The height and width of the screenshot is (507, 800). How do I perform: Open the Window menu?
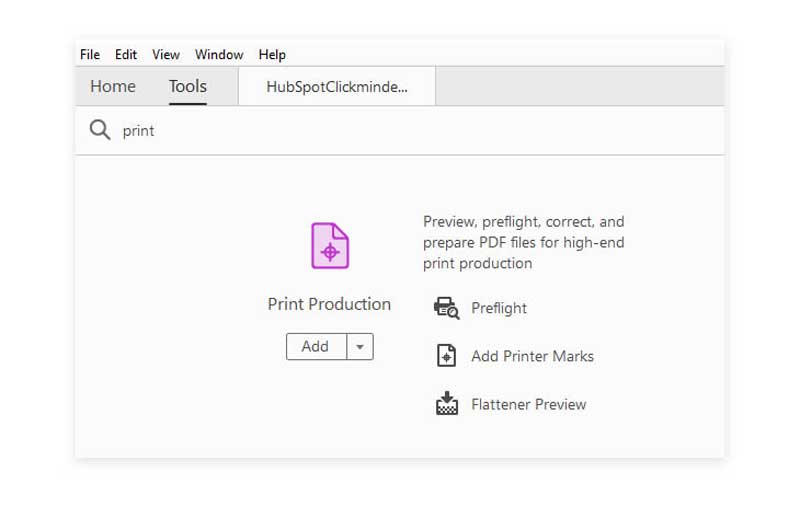click(219, 54)
